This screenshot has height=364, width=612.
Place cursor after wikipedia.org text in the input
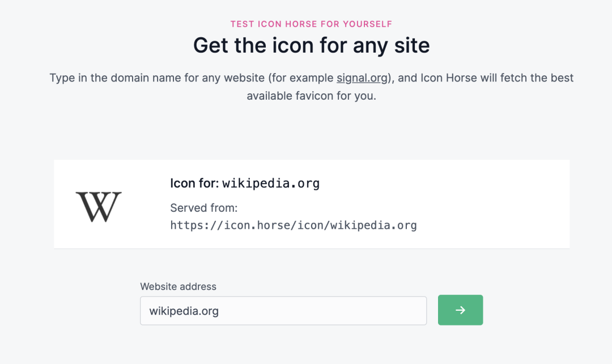tap(219, 311)
